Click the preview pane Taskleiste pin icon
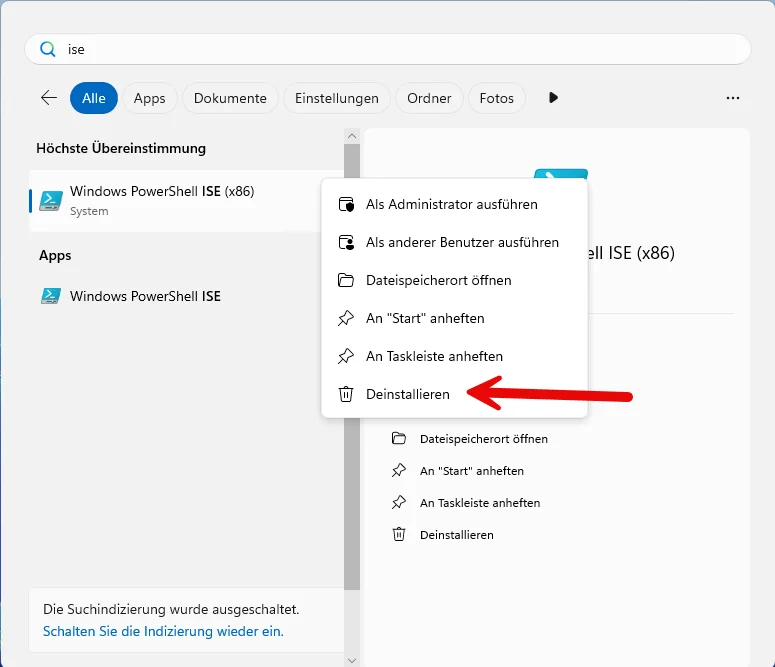The height and width of the screenshot is (667, 775). click(399, 503)
